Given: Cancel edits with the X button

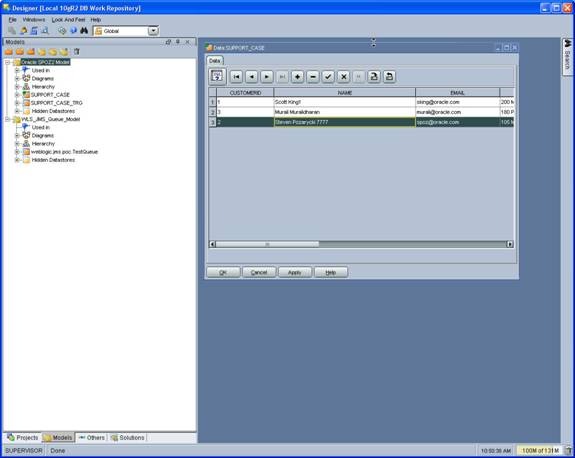Looking at the screenshot, I should 344,77.
